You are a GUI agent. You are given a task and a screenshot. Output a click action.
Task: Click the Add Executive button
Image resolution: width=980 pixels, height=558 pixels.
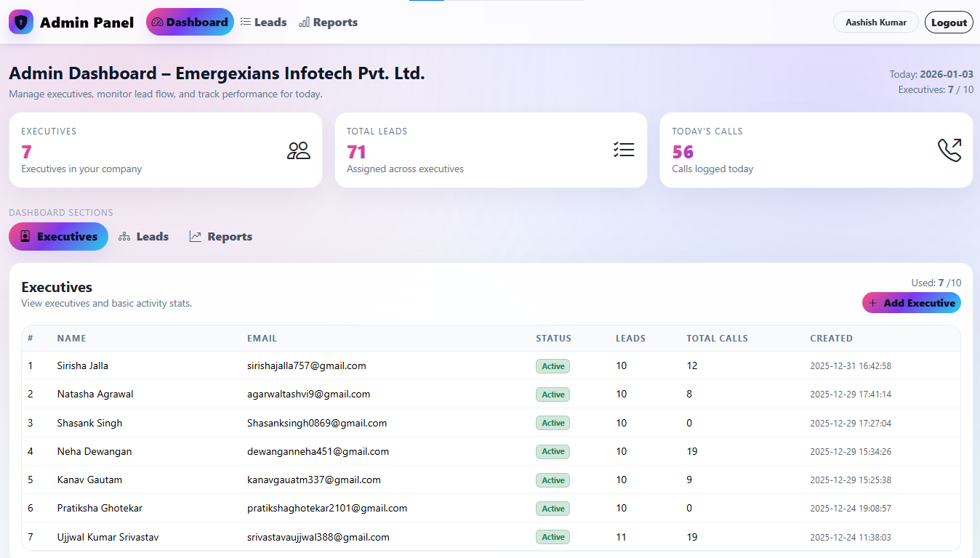(911, 303)
